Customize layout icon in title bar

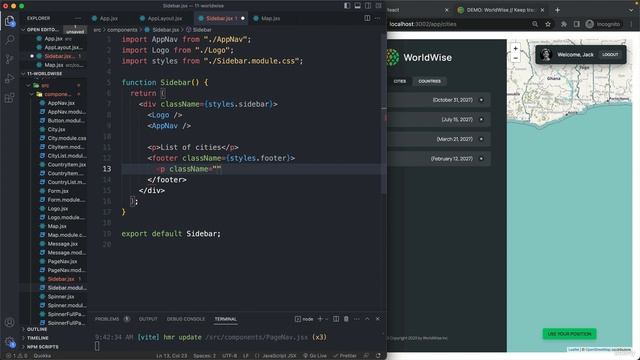[379, 6]
